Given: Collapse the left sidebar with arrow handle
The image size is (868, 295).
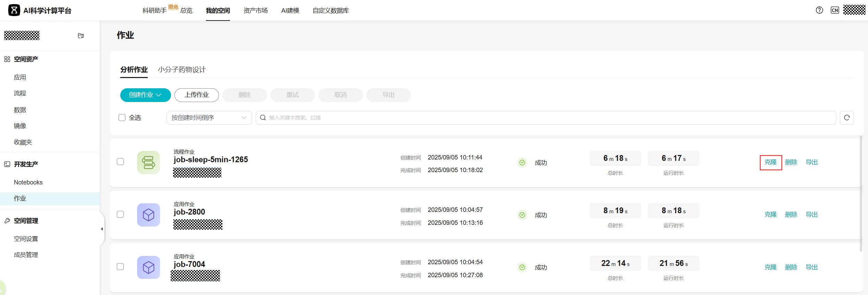Looking at the screenshot, I should (102, 229).
